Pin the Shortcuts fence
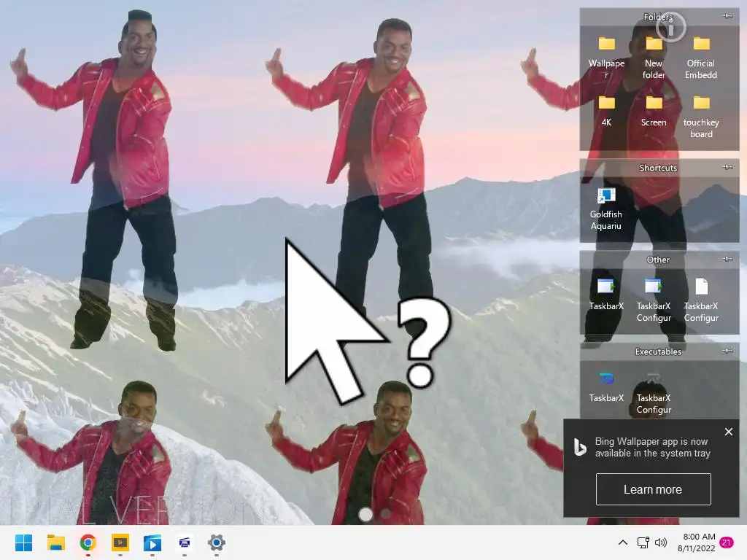747x560 pixels. click(x=727, y=167)
